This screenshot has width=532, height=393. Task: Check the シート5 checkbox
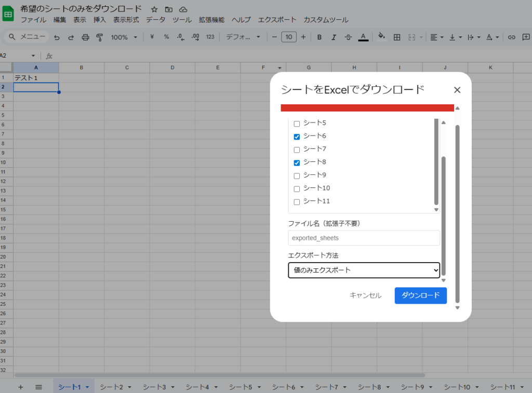click(x=297, y=124)
